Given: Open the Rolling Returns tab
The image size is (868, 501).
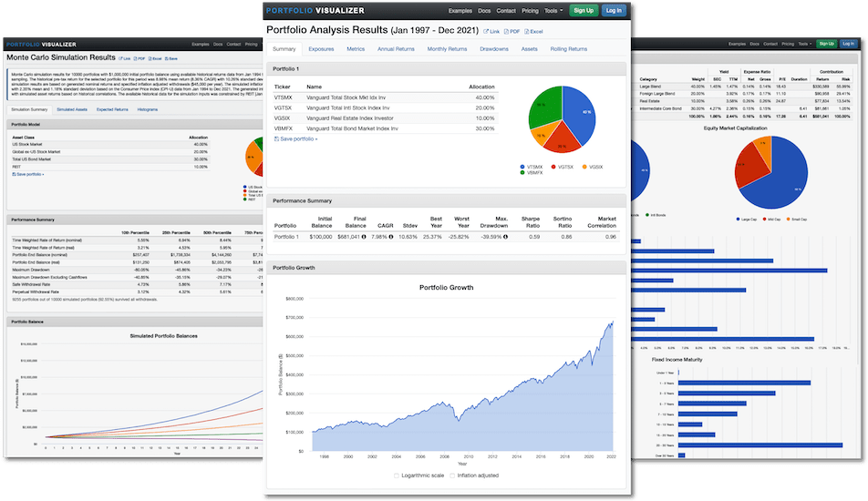Looking at the screenshot, I should (x=569, y=49).
